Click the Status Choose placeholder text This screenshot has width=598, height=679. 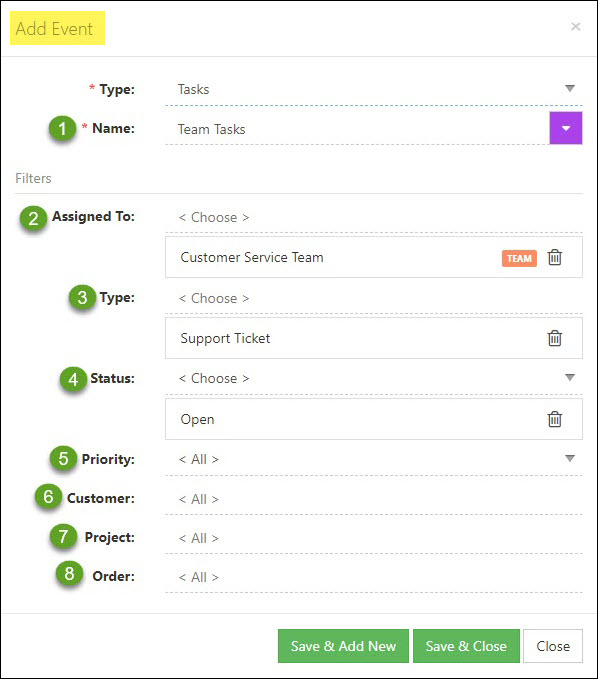click(214, 378)
